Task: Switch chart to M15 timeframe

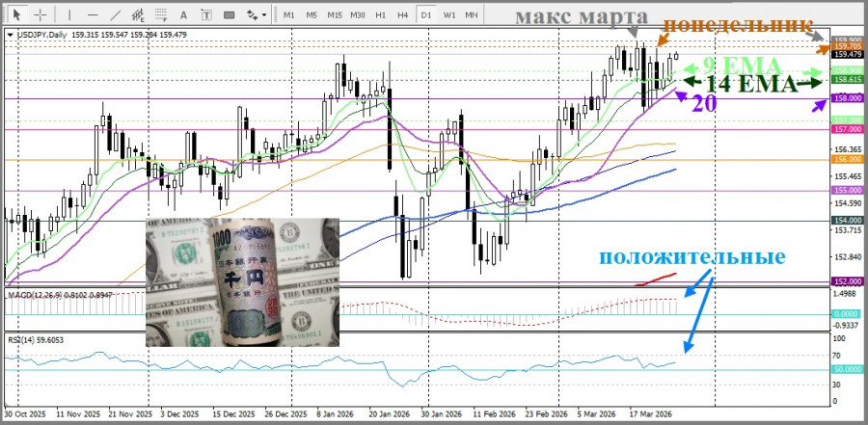Action: (x=335, y=15)
